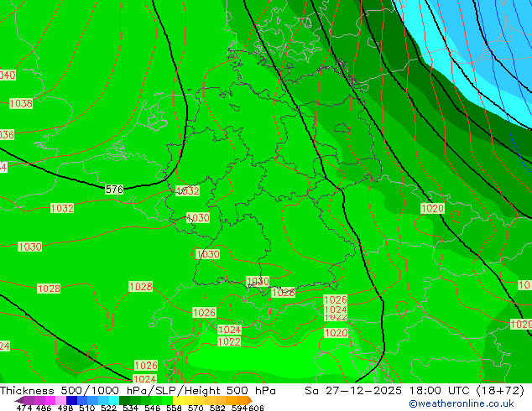Viewport: 532px width, 411px height.
Task: Select the brightest green swatch before yellow
Action: point(167,400)
